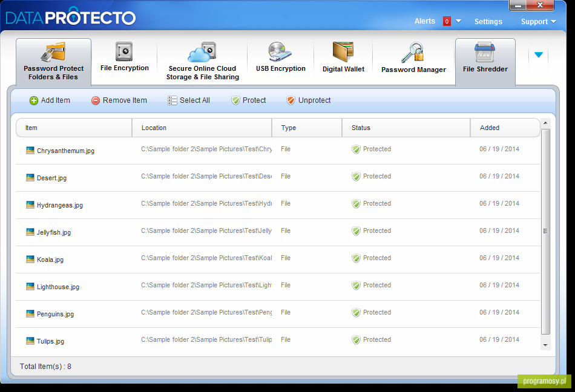Click the Location path of Koala.jpg

coord(206,258)
